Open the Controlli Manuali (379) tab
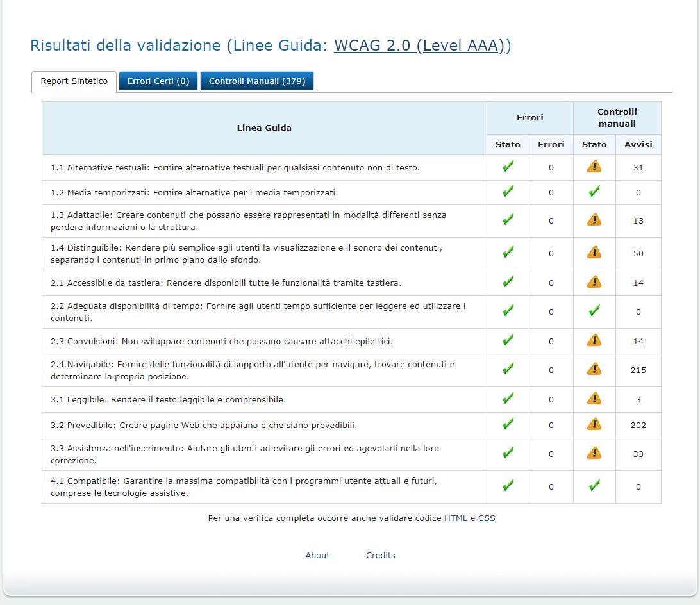The image size is (700, 605). coord(256,81)
